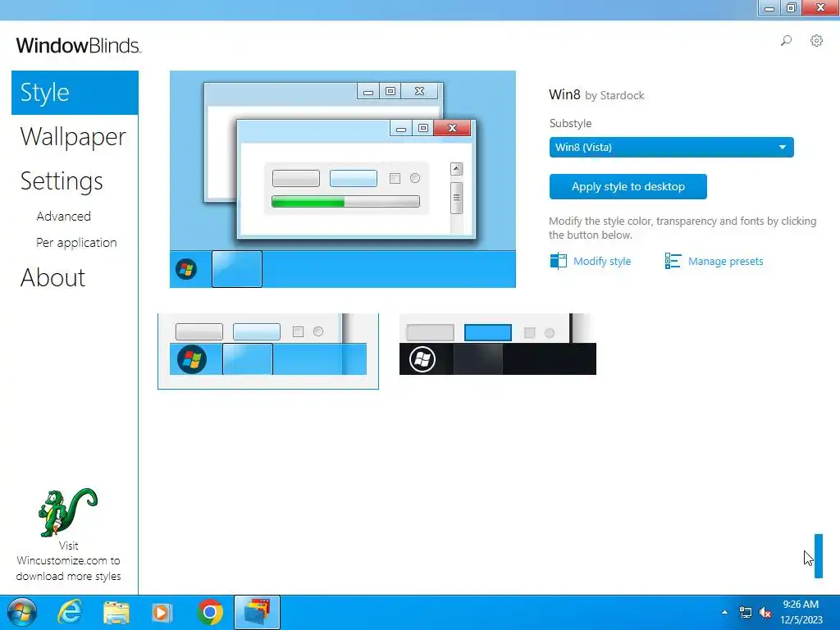Open Advanced settings sub-item
Image resolution: width=840 pixels, height=630 pixels.
pos(64,216)
